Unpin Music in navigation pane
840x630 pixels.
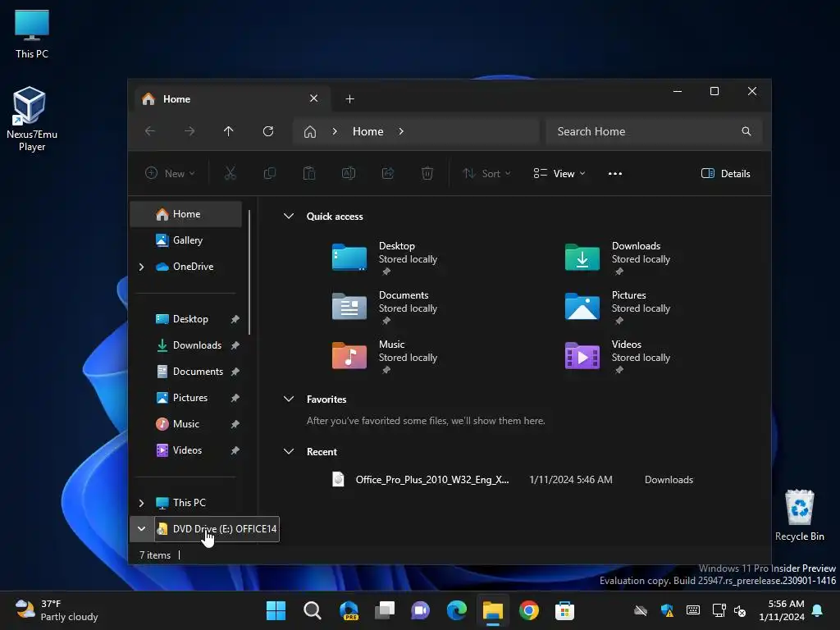pos(235,424)
